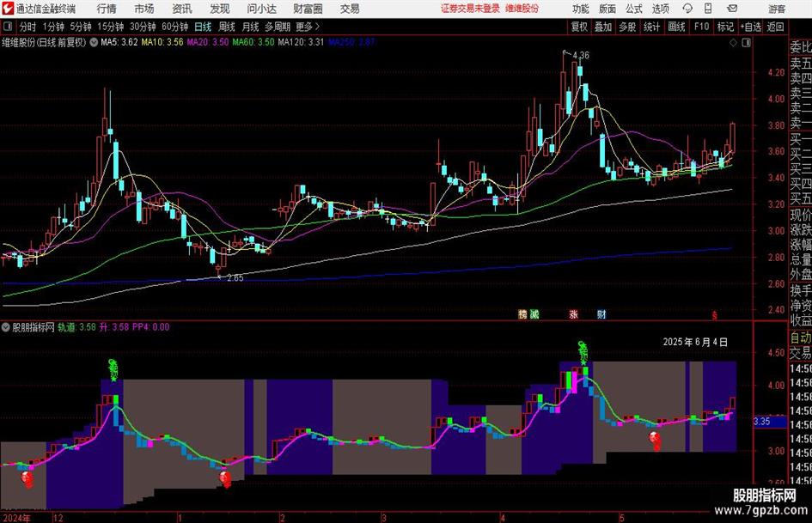Click the 涨 info tag icon

574,314
